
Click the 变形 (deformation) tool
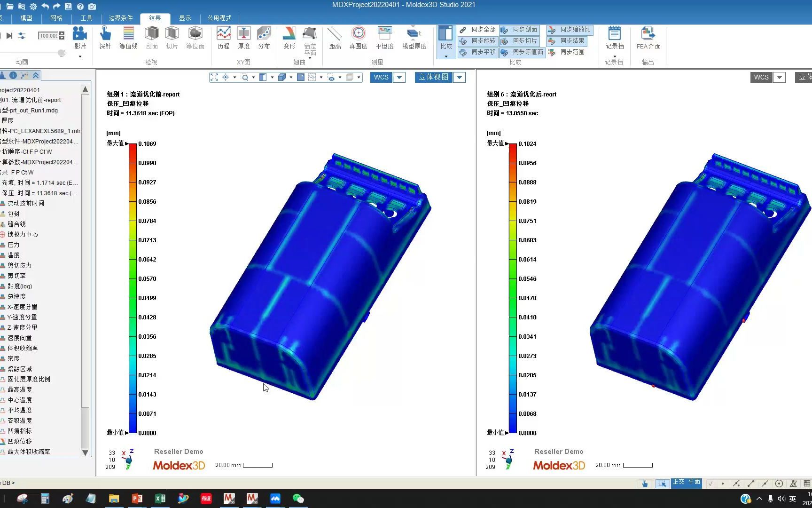(289, 38)
